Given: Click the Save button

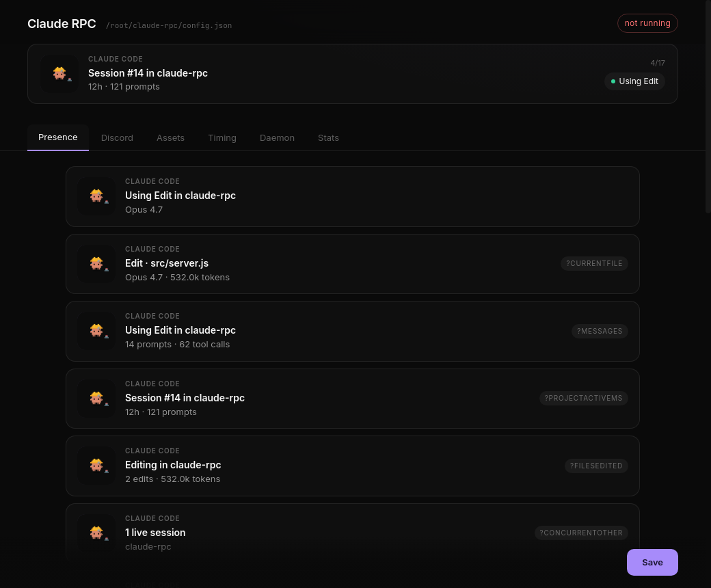Looking at the screenshot, I should (652, 562).
